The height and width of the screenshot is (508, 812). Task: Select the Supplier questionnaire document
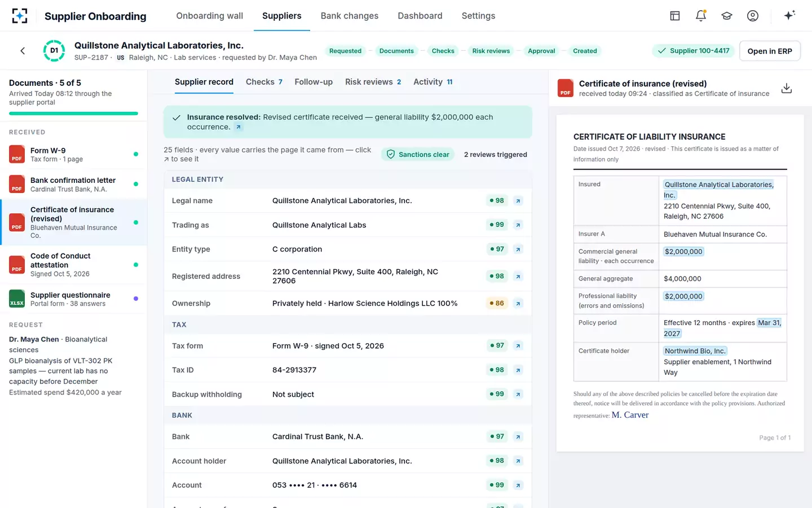[74, 299]
